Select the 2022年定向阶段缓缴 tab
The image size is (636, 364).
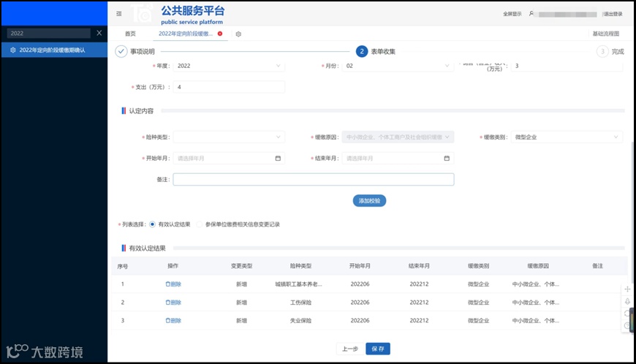[186, 34]
